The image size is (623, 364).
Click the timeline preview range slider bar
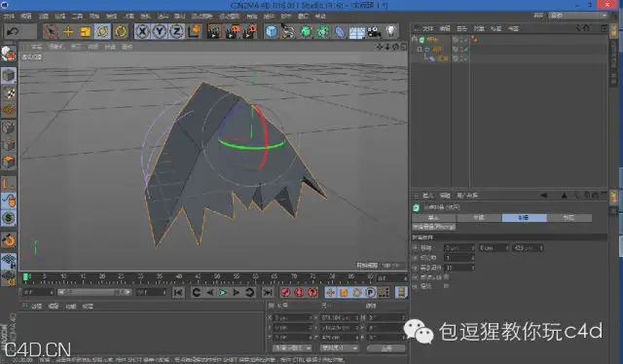click(93, 293)
